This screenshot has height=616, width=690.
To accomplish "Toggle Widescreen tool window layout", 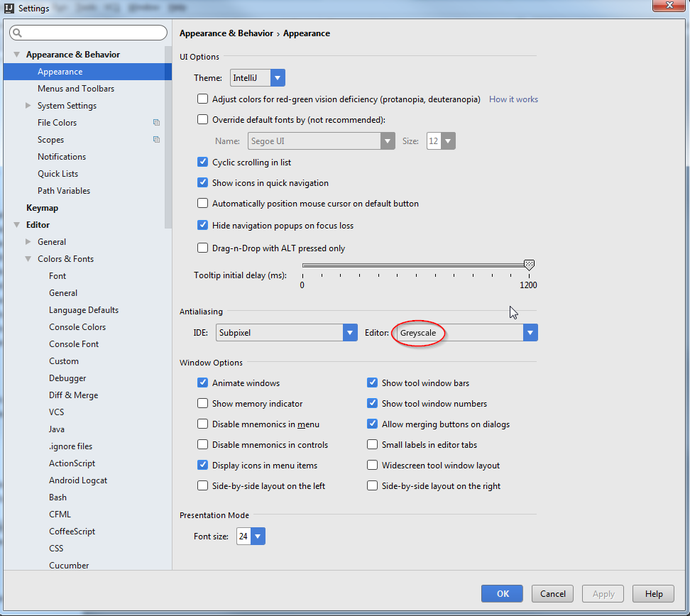I will [x=372, y=466].
